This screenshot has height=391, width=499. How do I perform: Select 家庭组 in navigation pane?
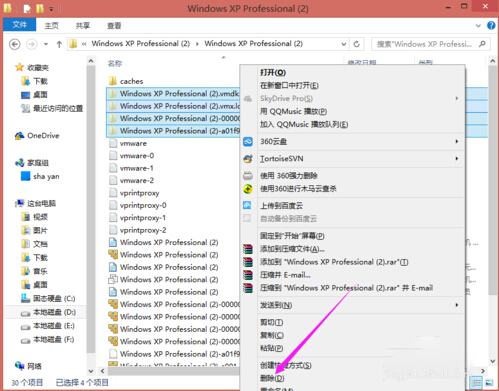[38, 163]
